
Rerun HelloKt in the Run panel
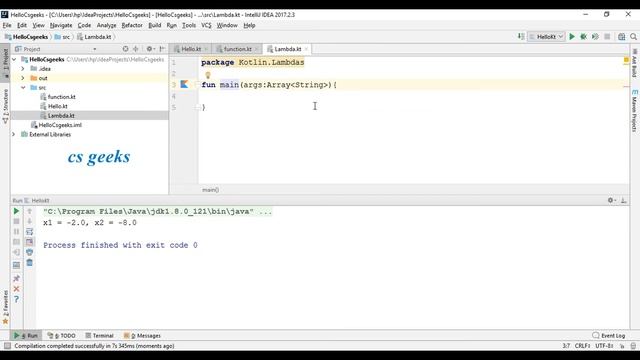pyautogui.click(x=16, y=211)
